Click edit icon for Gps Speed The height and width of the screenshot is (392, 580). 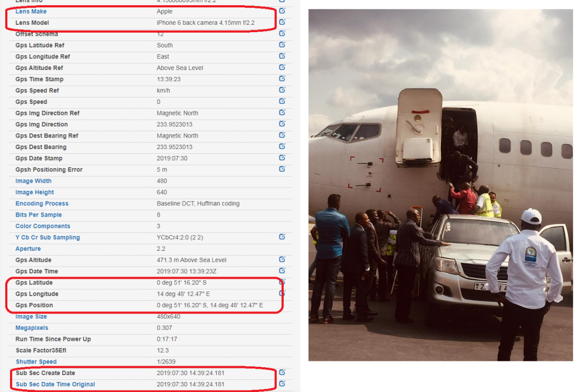(x=282, y=101)
